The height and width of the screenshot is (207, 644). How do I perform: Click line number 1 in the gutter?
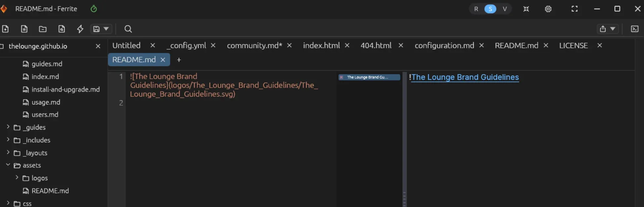coord(121,77)
